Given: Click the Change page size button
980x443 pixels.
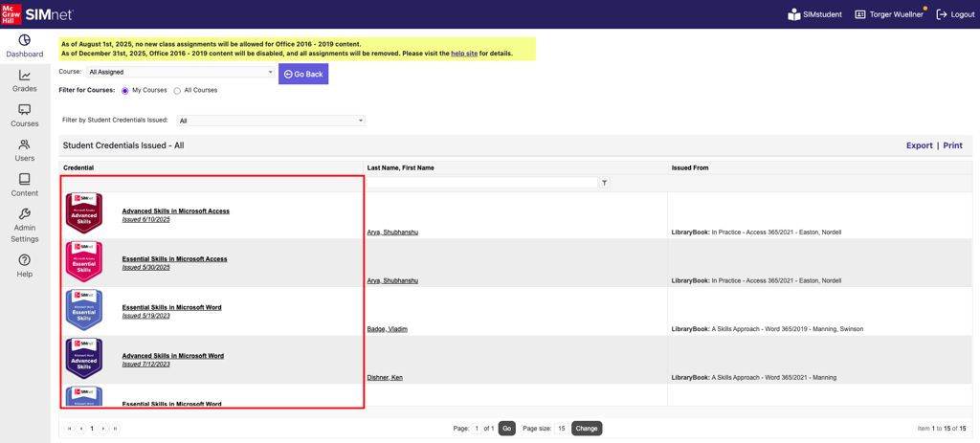Looking at the screenshot, I should tap(587, 429).
